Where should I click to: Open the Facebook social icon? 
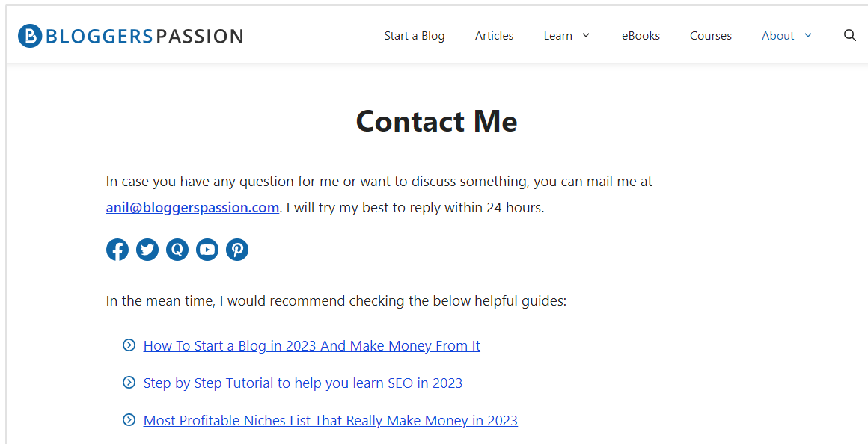coord(117,250)
